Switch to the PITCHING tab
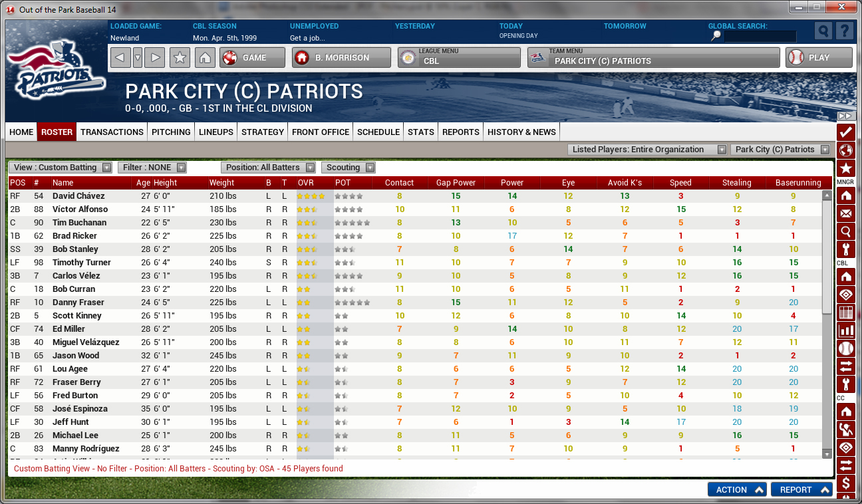This screenshot has height=504, width=862. [x=171, y=132]
